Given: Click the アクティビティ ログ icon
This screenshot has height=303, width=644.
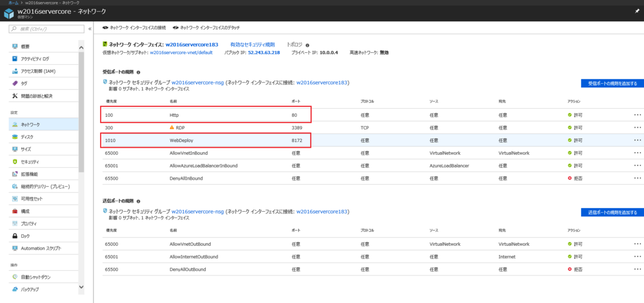Looking at the screenshot, I should [x=15, y=58].
